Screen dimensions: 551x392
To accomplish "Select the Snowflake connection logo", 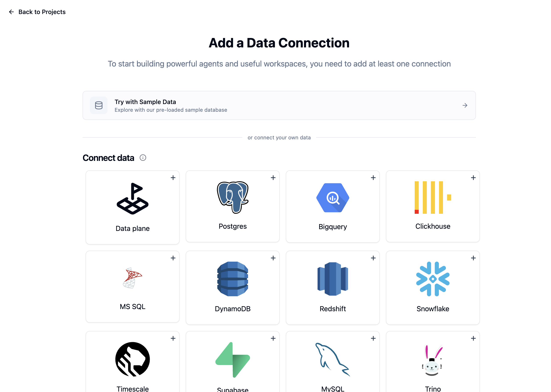I will [432, 279].
